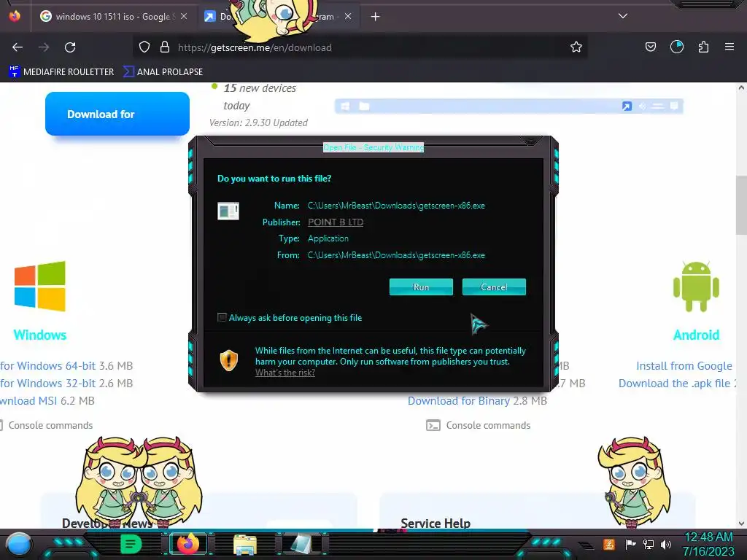Open the extensions puzzle icon

[703, 47]
